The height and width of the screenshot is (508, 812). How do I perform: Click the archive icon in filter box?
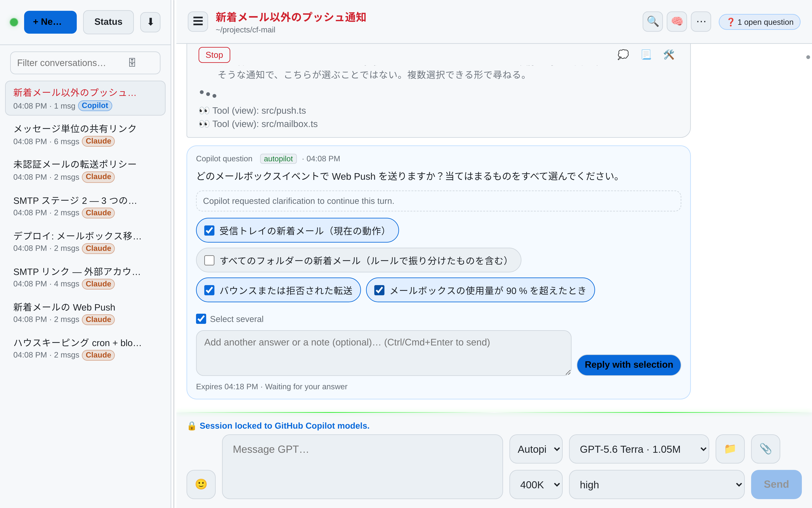tap(132, 62)
